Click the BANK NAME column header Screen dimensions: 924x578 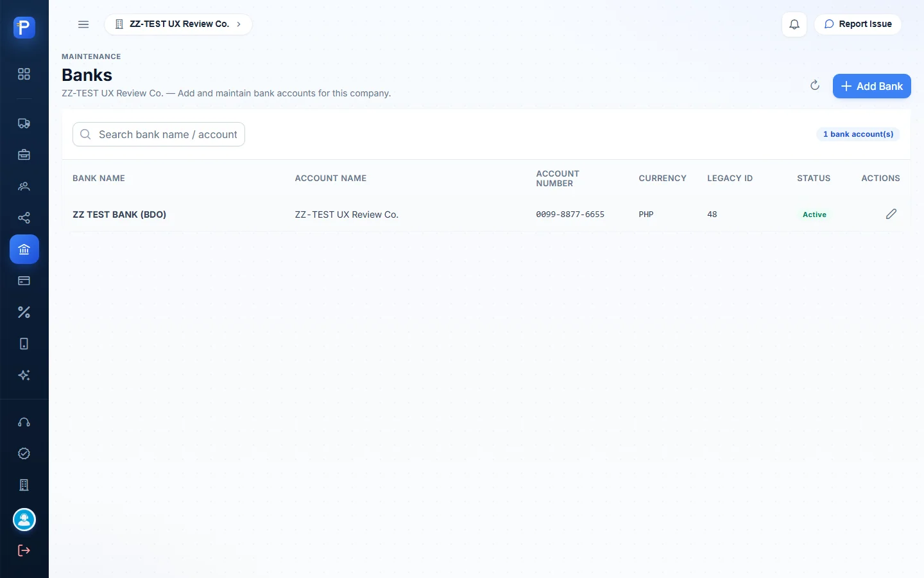(99, 179)
